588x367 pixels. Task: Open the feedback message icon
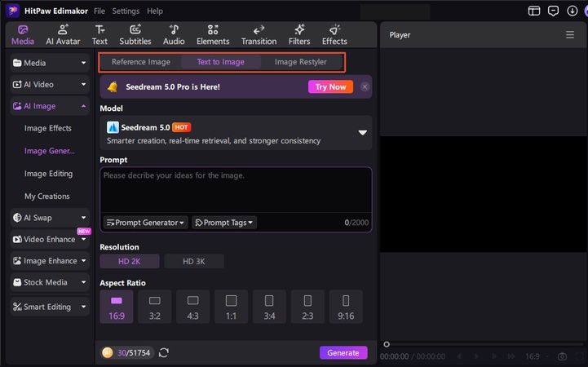553,11
